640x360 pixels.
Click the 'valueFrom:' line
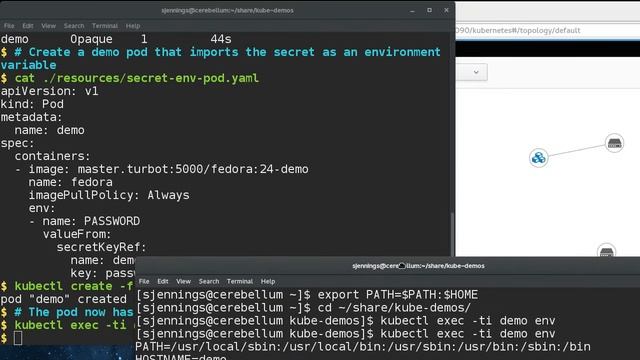click(x=77, y=234)
